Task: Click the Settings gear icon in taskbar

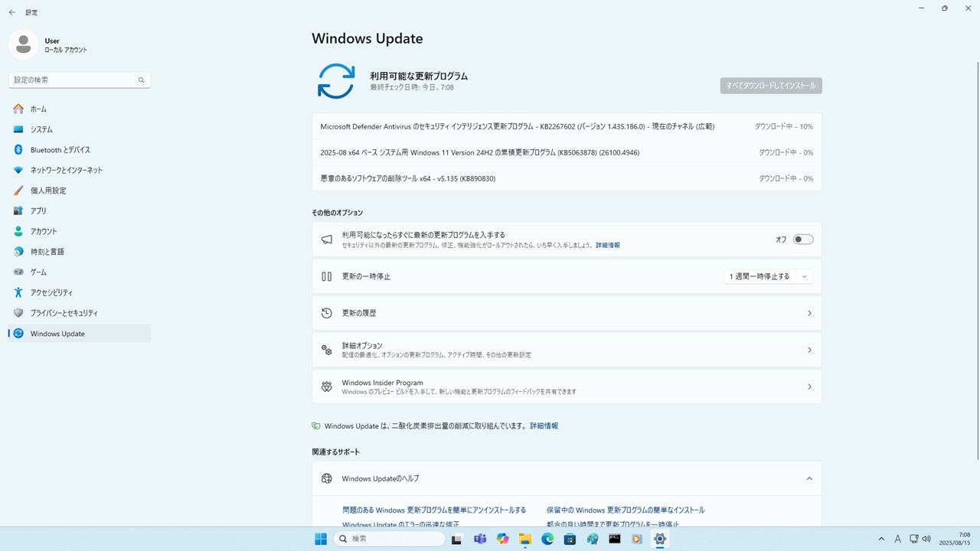Action: tap(660, 539)
